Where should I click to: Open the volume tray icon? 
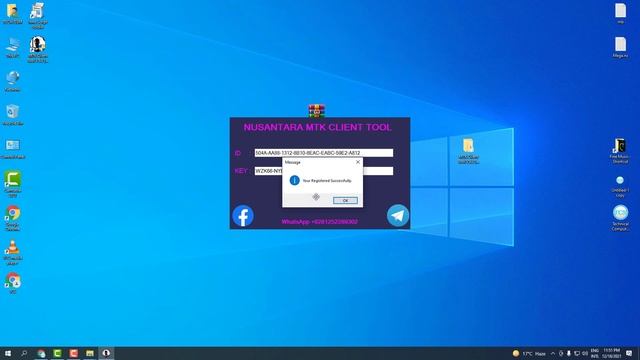[x=585, y=353]
